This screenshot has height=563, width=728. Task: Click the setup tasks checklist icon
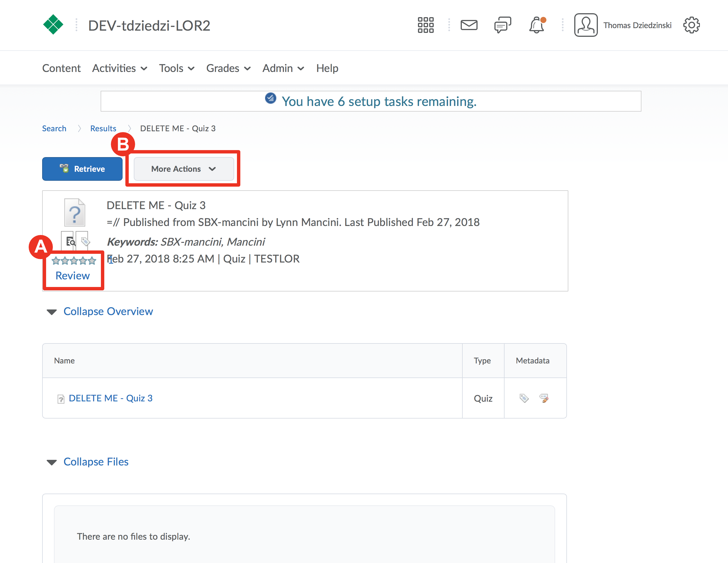click(x=271, y=98)
